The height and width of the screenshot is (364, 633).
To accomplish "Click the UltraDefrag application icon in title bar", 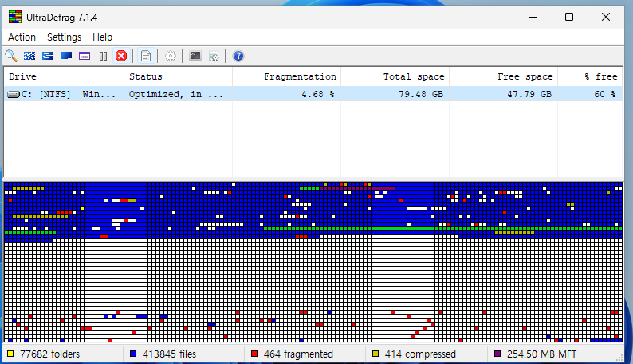I will [x=15, y=17].
